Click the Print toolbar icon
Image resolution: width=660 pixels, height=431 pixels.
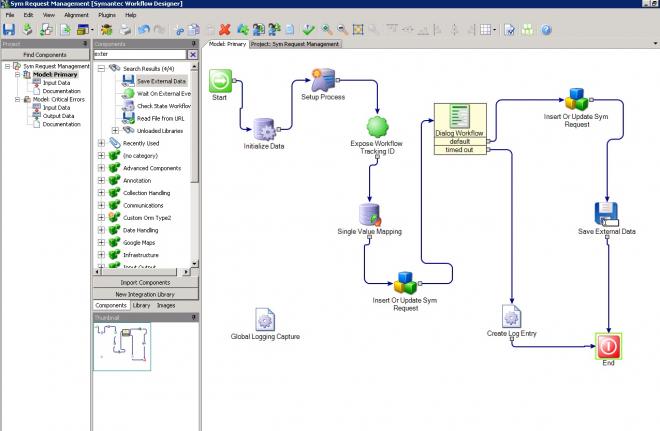(x=125, y=30)
